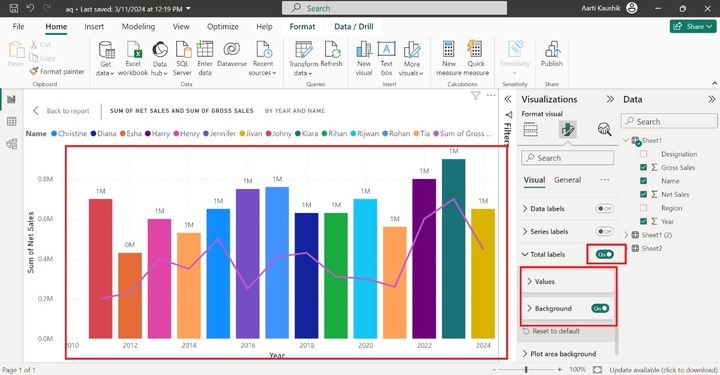Viewport: 720px width, 375px height.
Task: Create a New measure
Action: tap(449, 58)
